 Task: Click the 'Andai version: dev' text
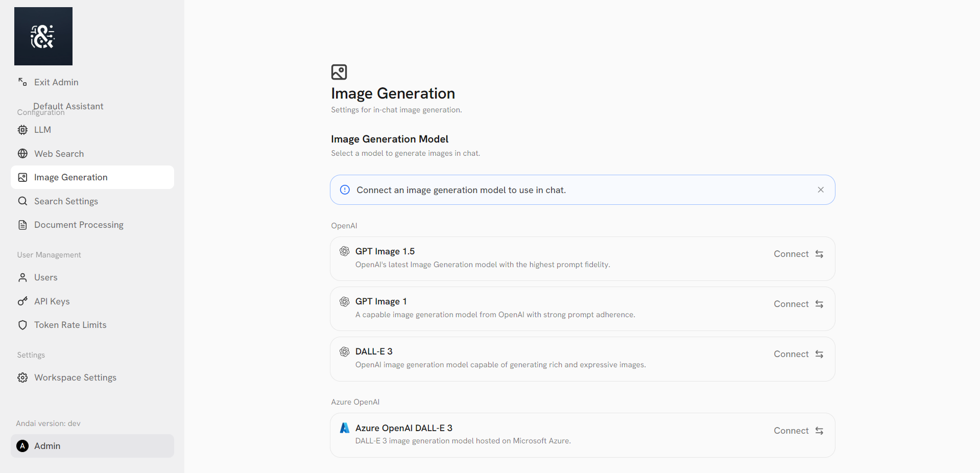pyautogui.click(x=48, y=423)
